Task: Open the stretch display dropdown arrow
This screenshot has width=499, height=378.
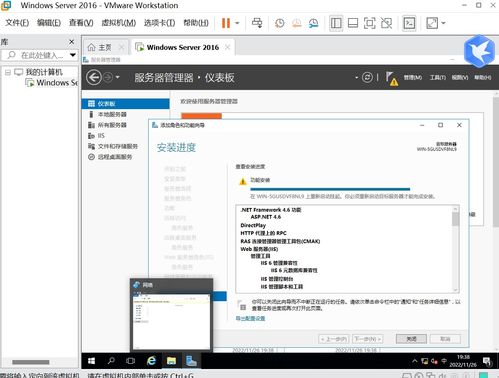Action: coord(443,23)
